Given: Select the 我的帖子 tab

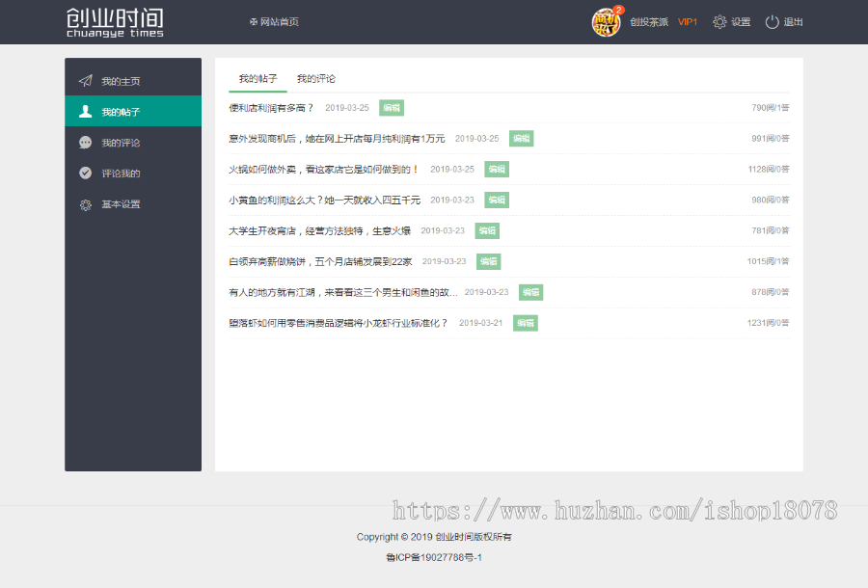Looking at the screenshot, I should click(x=257, y=78).
